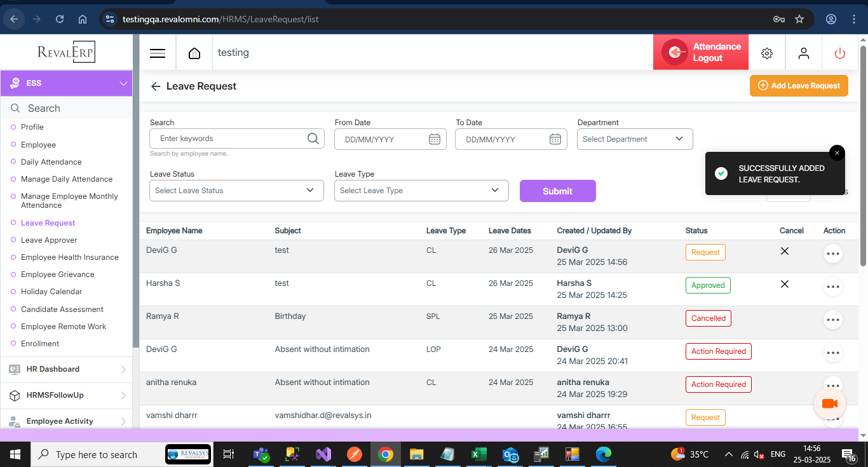Close the success notification toast
The image size is (868, 467).
pos(837,153)
